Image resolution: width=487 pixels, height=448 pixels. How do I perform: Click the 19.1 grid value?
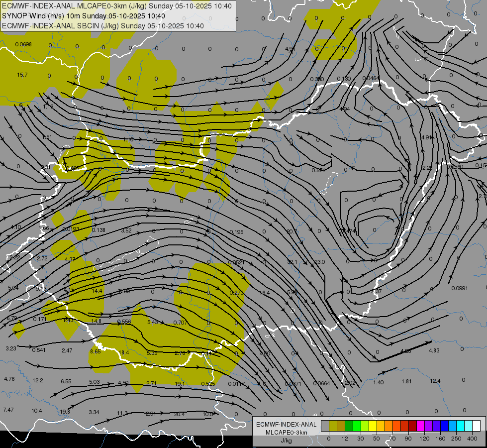click(x=180, y=384)
